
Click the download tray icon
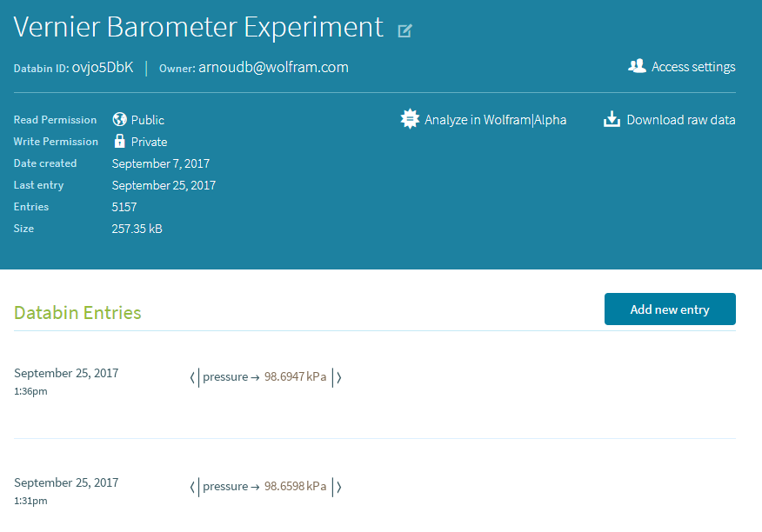click(612, 119)
